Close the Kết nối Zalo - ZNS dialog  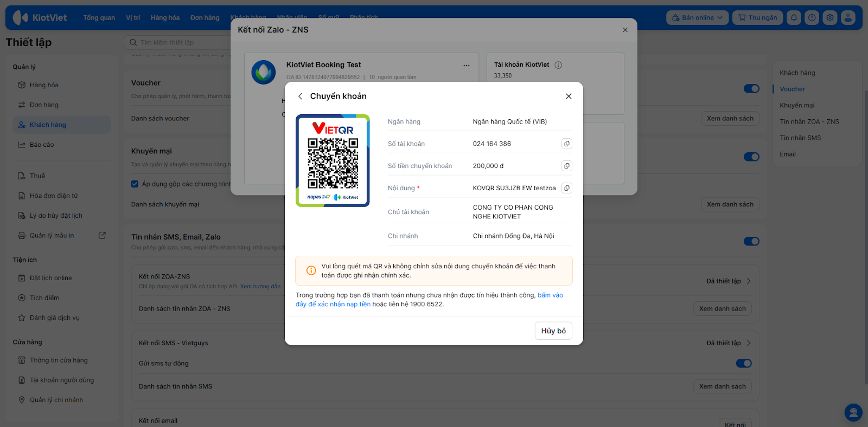(x=625, y=30)
